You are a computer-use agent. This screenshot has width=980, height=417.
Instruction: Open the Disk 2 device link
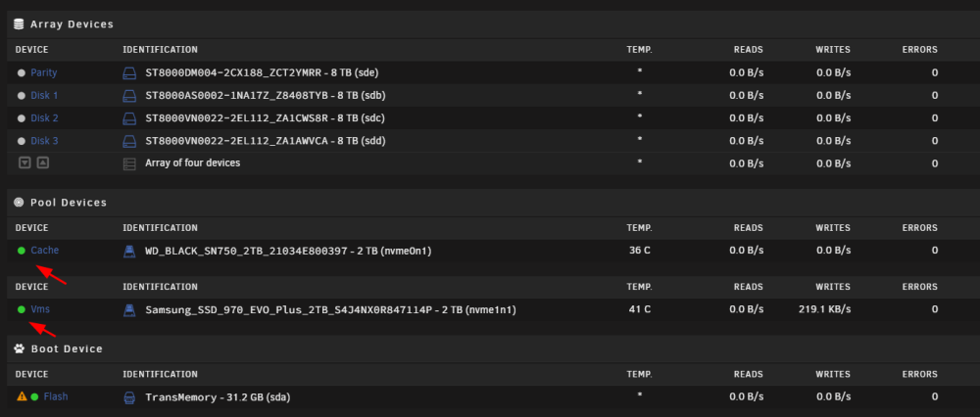44,118
